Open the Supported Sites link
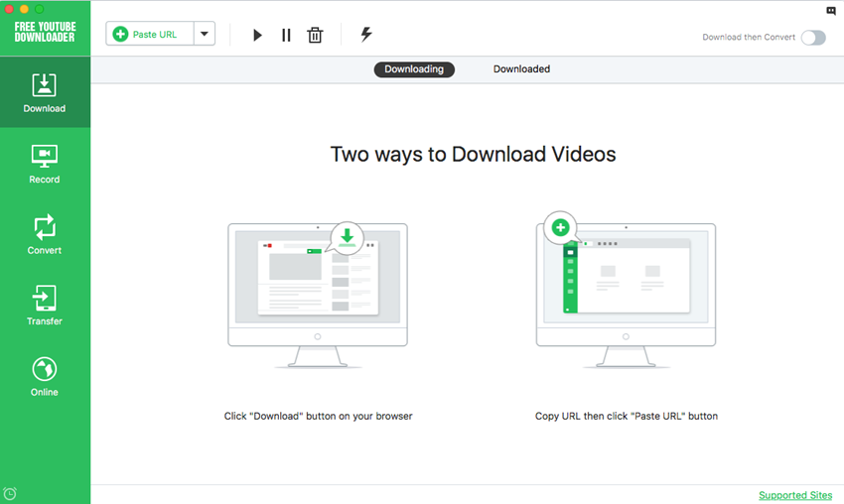 coord(795,495)
